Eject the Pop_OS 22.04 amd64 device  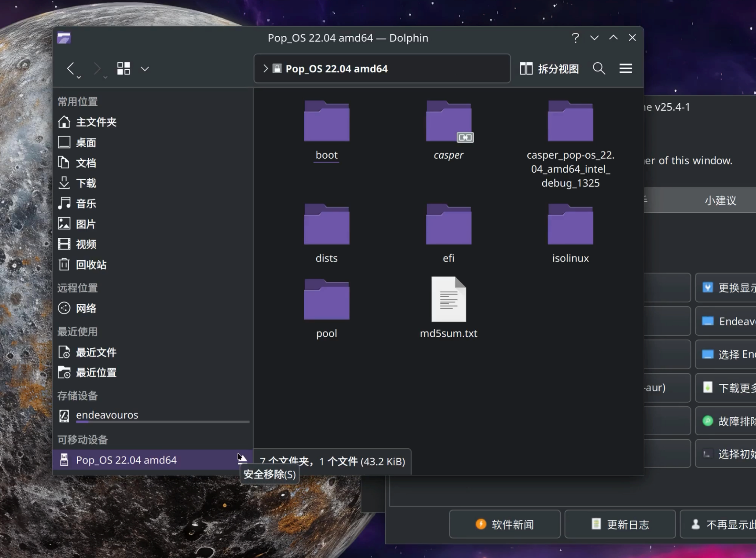(x=242, y=459)
